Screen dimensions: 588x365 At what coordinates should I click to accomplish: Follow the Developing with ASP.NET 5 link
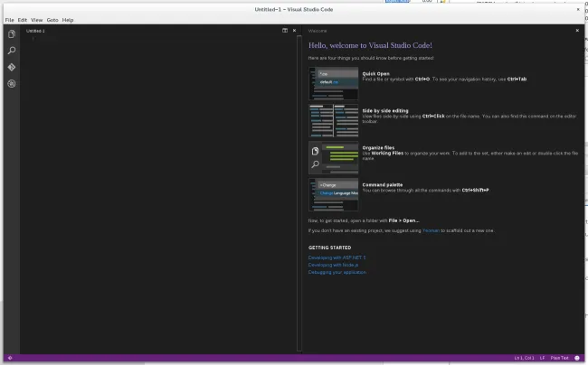337,257
